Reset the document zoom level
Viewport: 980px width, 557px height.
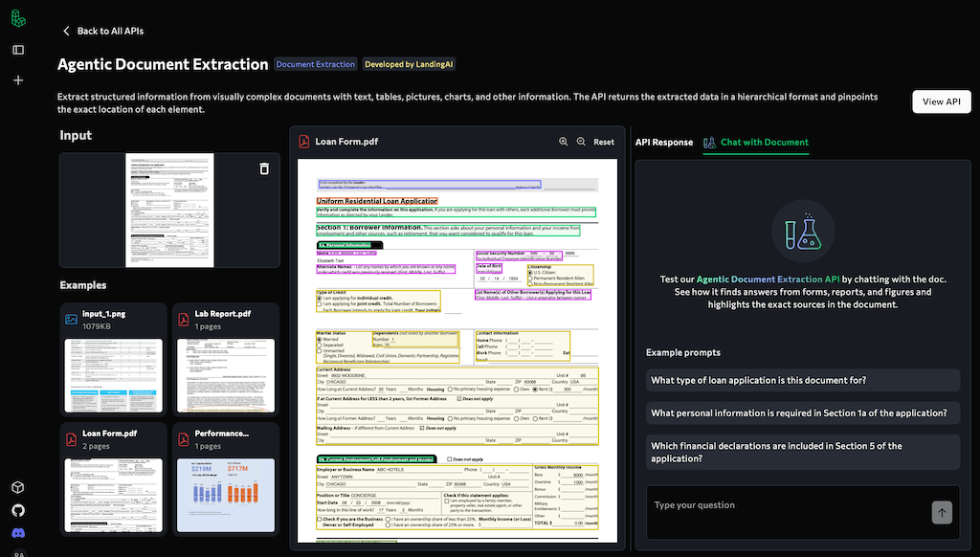604,142
